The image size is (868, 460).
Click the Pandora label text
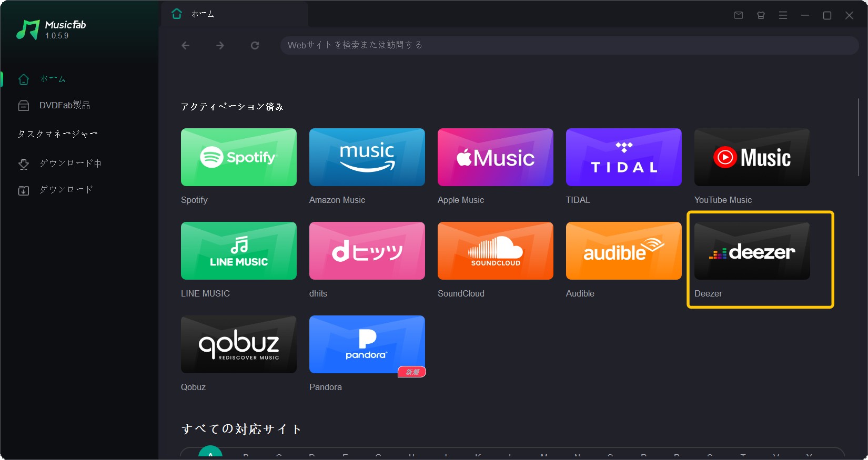pos(326,387)
